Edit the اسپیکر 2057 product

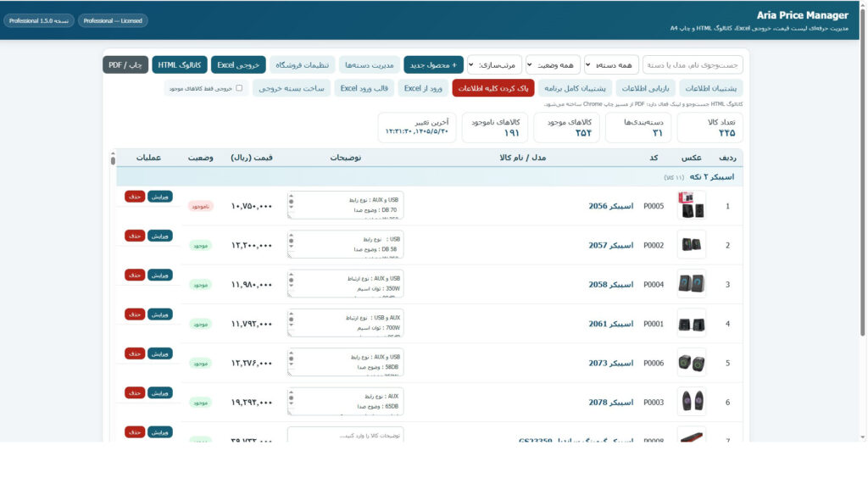159,236
